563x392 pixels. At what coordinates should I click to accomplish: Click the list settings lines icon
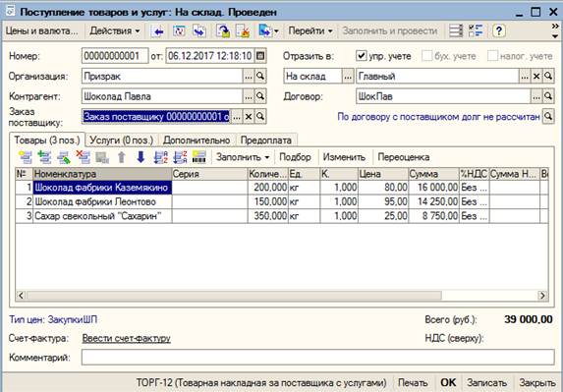[456, 30]
